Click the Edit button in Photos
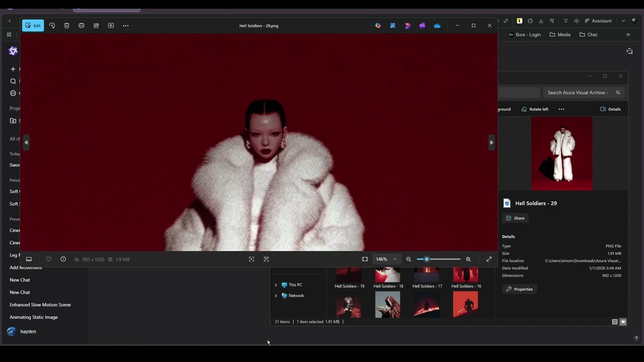The width and height of the screenshot is (644, 362). (x=33, y=26)
